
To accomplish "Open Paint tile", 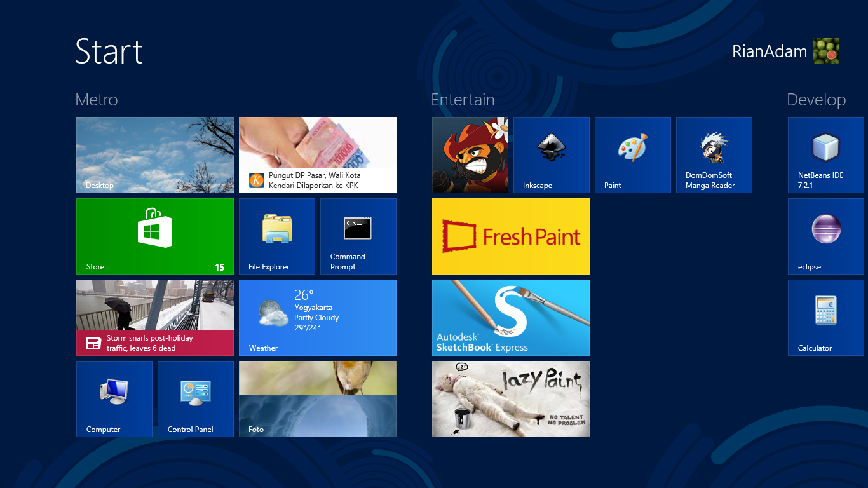I will tap(633, 155).
